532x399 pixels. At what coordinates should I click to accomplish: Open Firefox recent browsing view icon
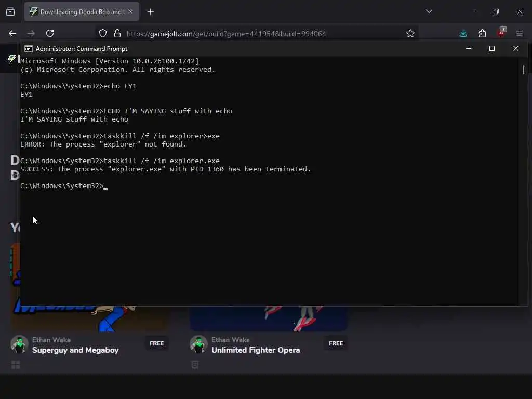tap(10, 12)
